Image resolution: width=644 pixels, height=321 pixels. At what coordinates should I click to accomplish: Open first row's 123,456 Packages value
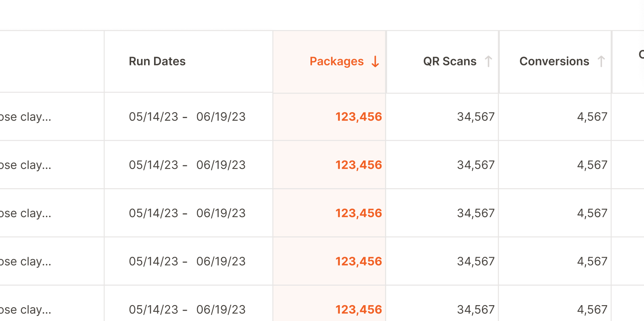(x=359, y=117)
